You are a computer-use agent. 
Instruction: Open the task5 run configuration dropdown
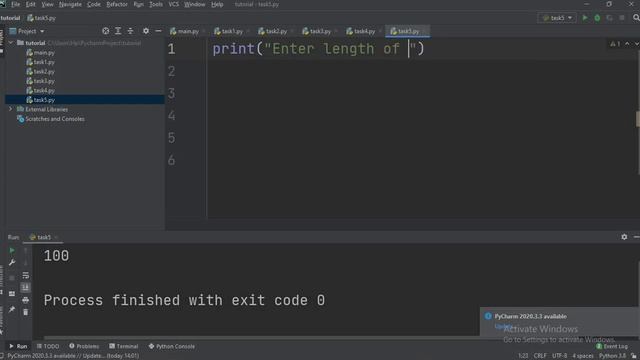coord(557,18)
